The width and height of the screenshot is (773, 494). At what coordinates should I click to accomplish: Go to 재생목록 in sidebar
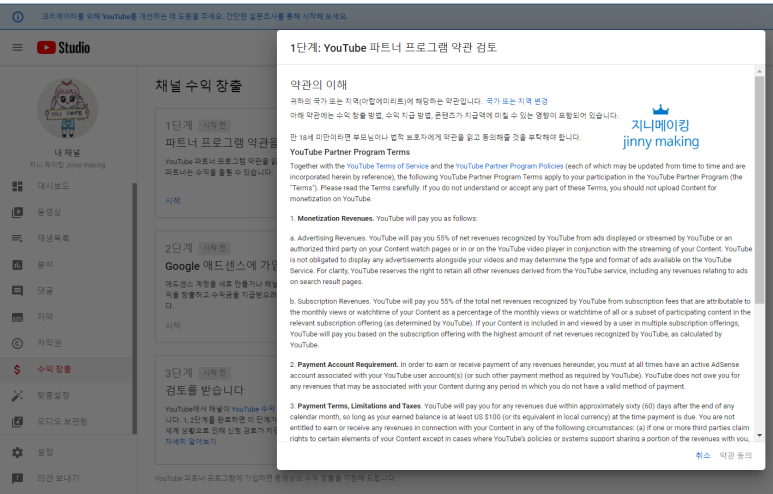pos(53,238)
